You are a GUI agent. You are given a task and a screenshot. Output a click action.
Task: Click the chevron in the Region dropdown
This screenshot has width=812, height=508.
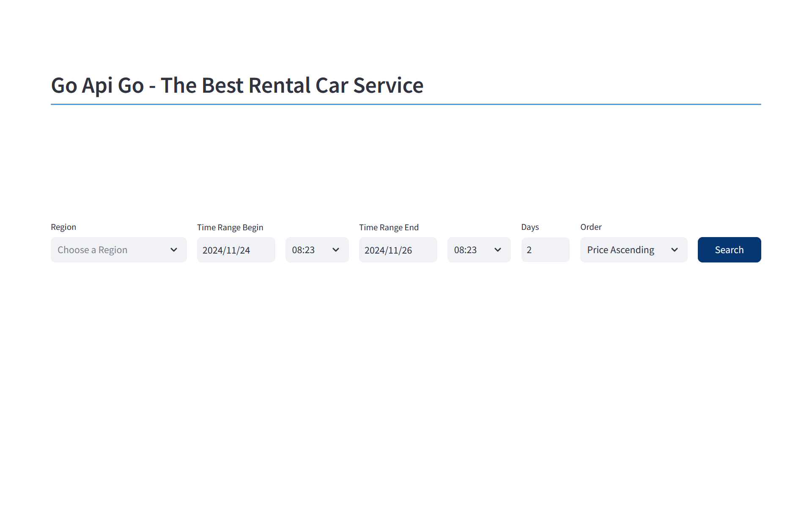[x=173, y=250]
